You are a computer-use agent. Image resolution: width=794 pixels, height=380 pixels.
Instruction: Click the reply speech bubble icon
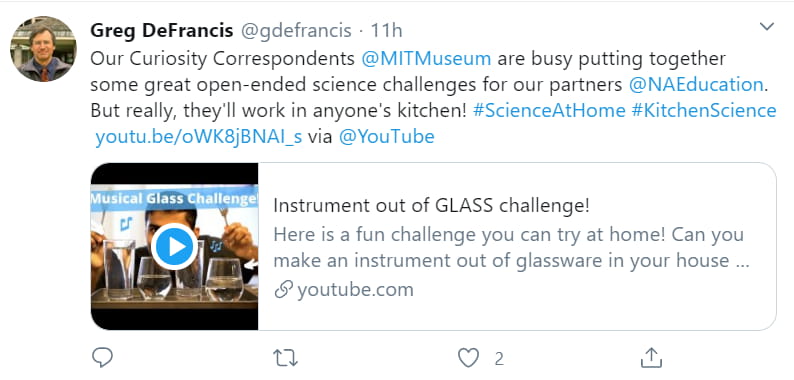[102, 358]
